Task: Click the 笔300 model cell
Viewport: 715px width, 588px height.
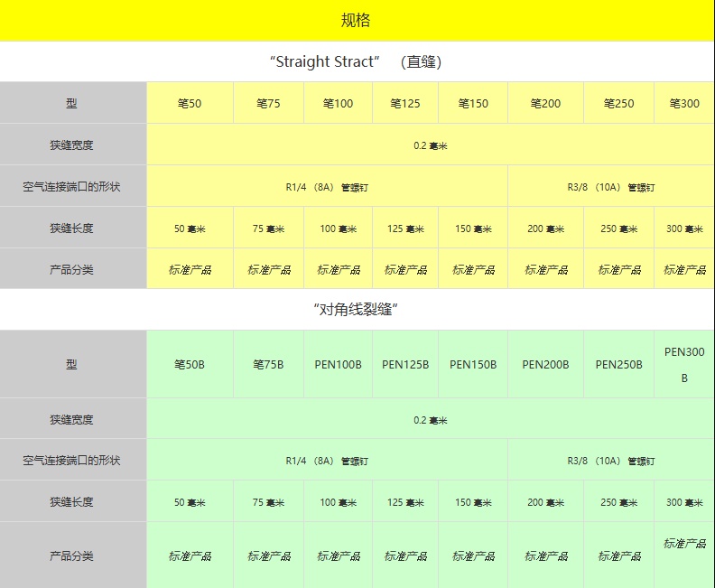Action: tap(684, 103)
